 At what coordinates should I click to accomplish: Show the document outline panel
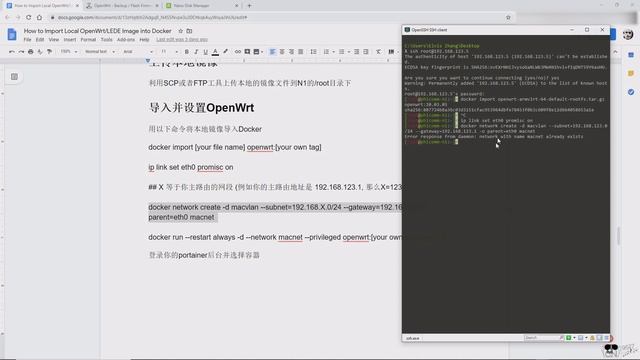pyautogui.click(x=14, y=77)
